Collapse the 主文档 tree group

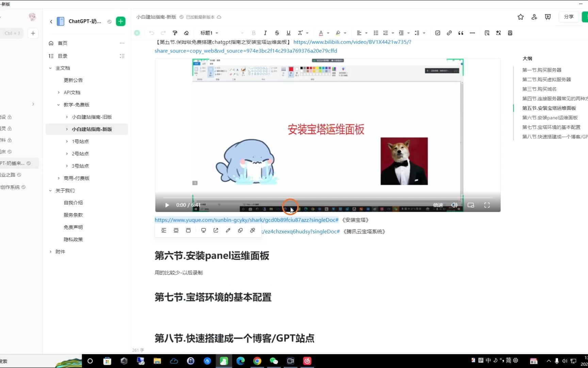coord(50,68)
